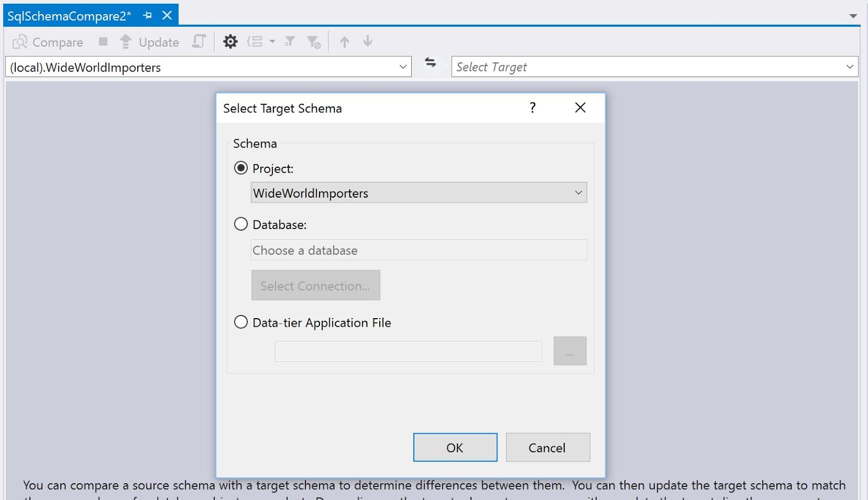Screen dimensions: 868x500
Task: Select the Database radio button
Action: (241, 224)
